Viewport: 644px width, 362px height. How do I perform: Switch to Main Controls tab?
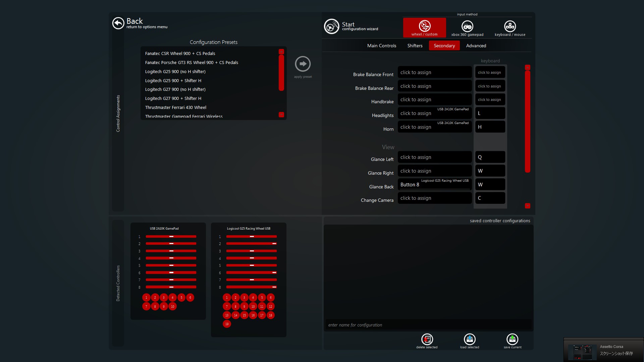tap(381, 46)
